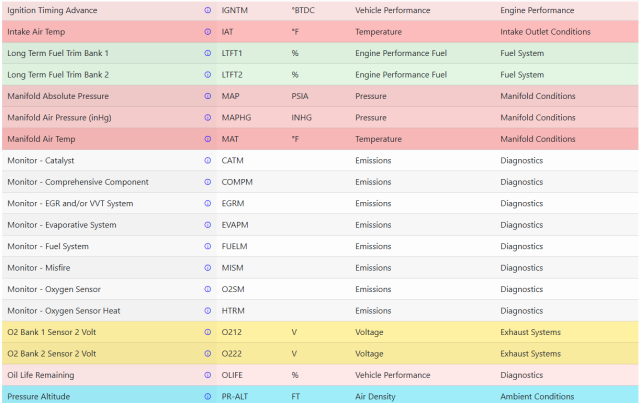The width and height of the screenshot is (640, 403).
Task: Click the PR-ALT short name cell
Action: (x=235, y=396)
